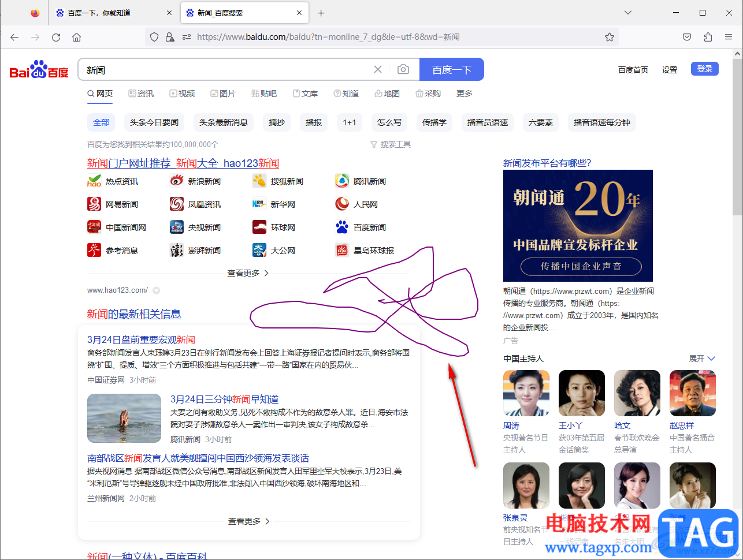This screenshot has width=743, height=560.
Task: Filter by 播音员语速 chip
Action: pyautogui.click(x=488, y=122)
